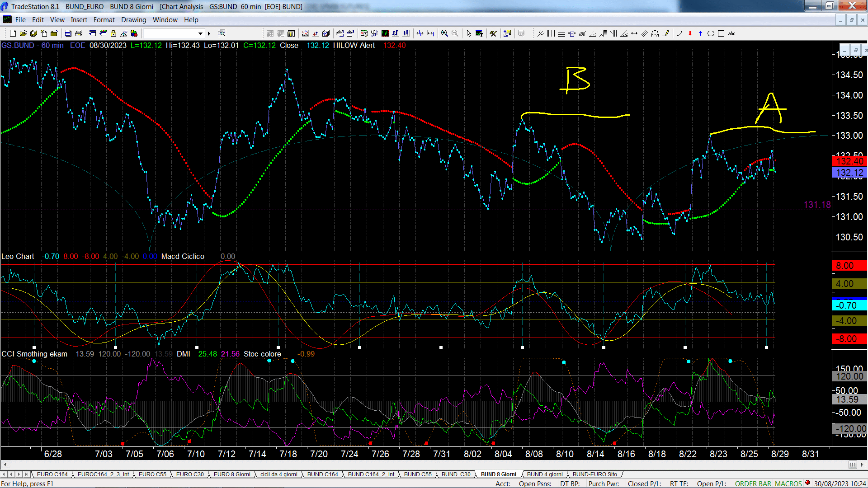Viewport: 868px width, 488px height.
Task: Click the Find symbol magnifier icon
Action: pos(222,33)
